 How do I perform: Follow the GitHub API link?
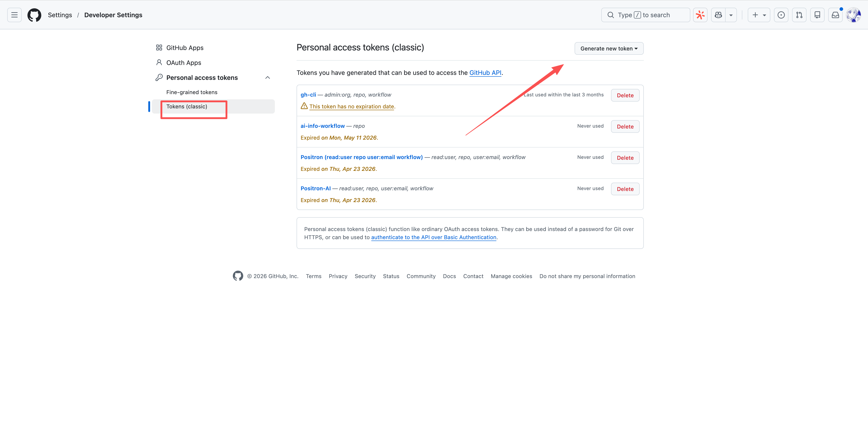(485, 72)
